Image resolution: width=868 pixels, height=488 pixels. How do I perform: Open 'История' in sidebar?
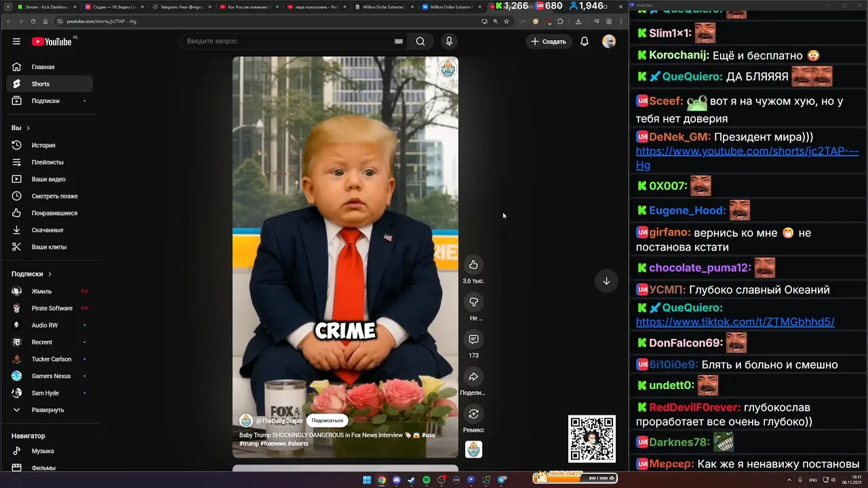(x=49, y=145)
